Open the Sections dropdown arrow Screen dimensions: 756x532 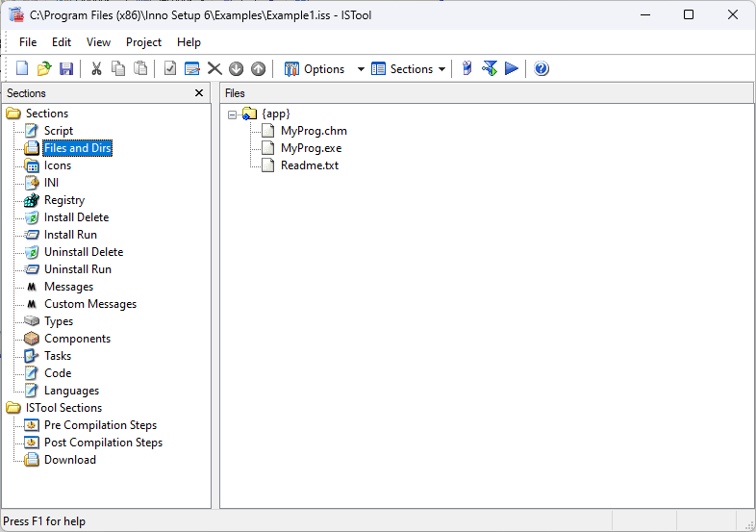click(441, 69)
